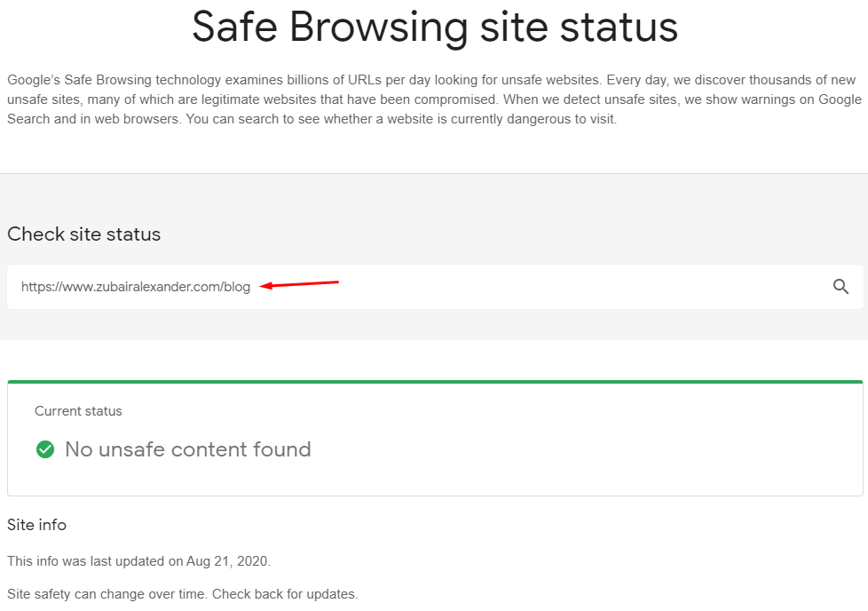
Task: Click the last updated Aug 21, 2020 text
Action: click(138, 561)
